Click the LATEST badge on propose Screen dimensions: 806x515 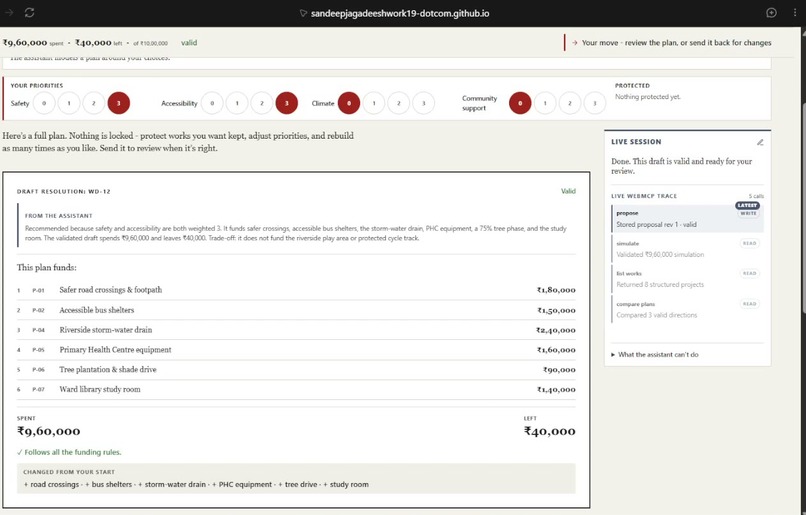coord(747,206)
